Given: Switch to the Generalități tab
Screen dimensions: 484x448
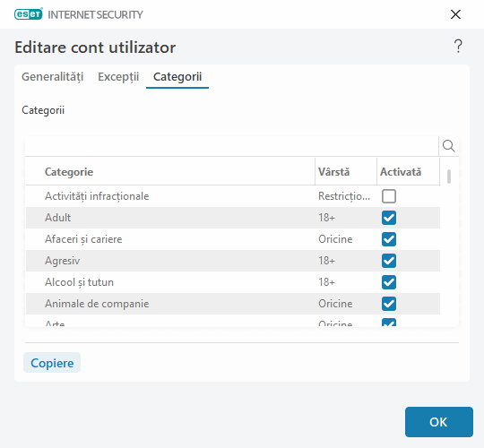Looking at the screenshot, I should [x=53, y=77].
